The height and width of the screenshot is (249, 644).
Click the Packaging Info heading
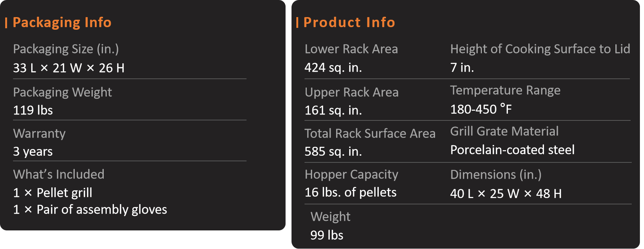[62, 23]
